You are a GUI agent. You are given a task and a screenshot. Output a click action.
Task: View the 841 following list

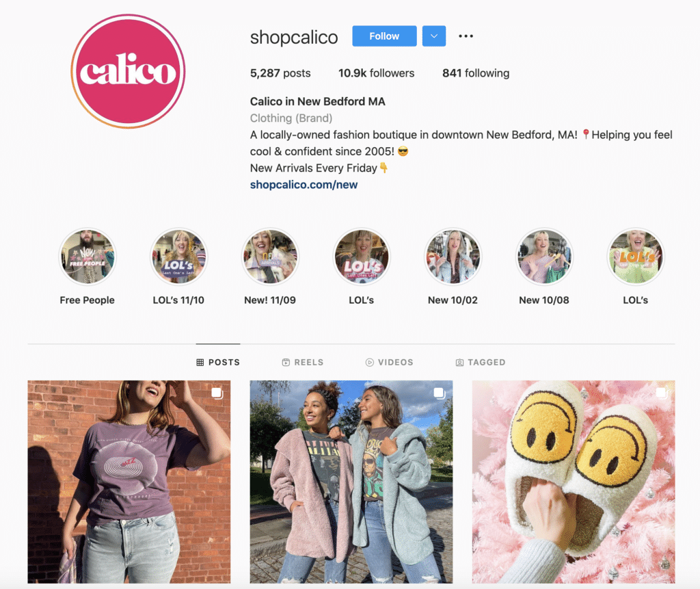pos(476,73)
